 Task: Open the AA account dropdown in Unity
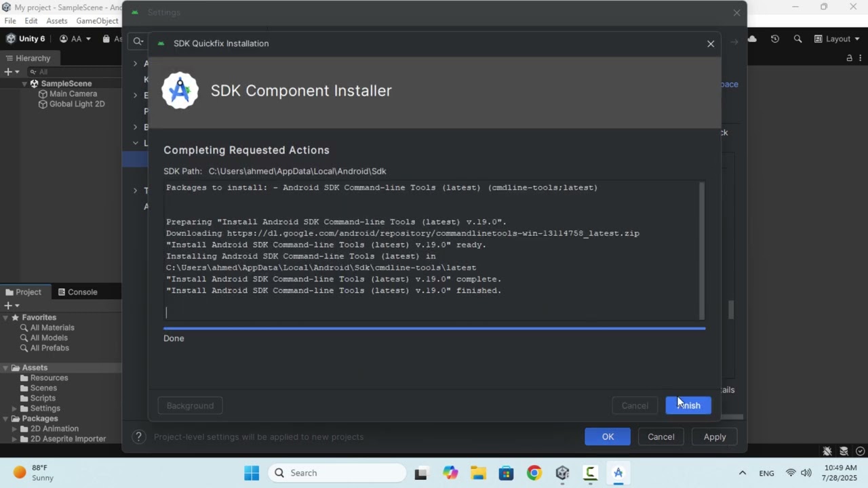(75, 39)
